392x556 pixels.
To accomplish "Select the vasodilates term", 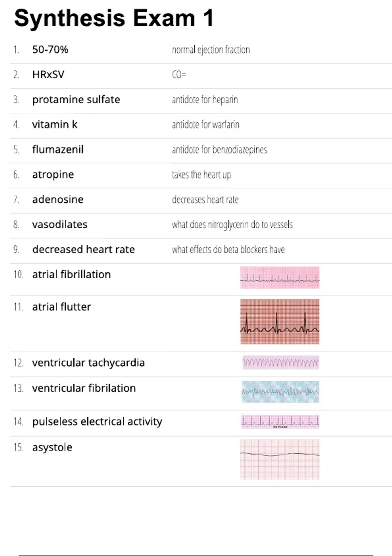I will (x=60, y=224).
